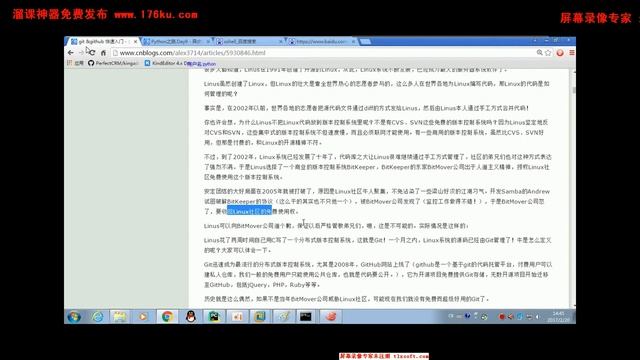Open the KindEditor 4.x bookmark
Viewport: 640px width, 360px height.
tap(166, 63)
